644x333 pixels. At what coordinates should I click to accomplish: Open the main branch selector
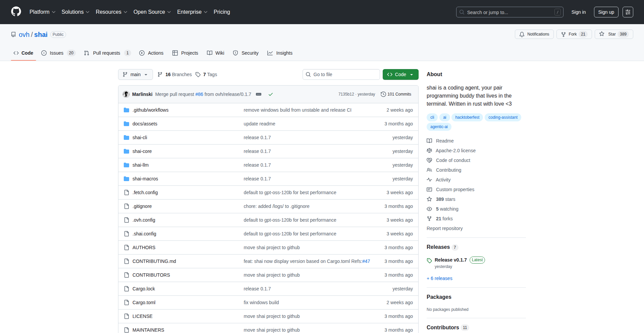click(x=136, y=74)
